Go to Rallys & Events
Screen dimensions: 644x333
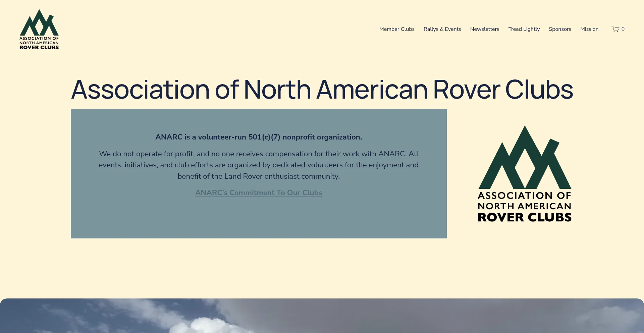442,29
